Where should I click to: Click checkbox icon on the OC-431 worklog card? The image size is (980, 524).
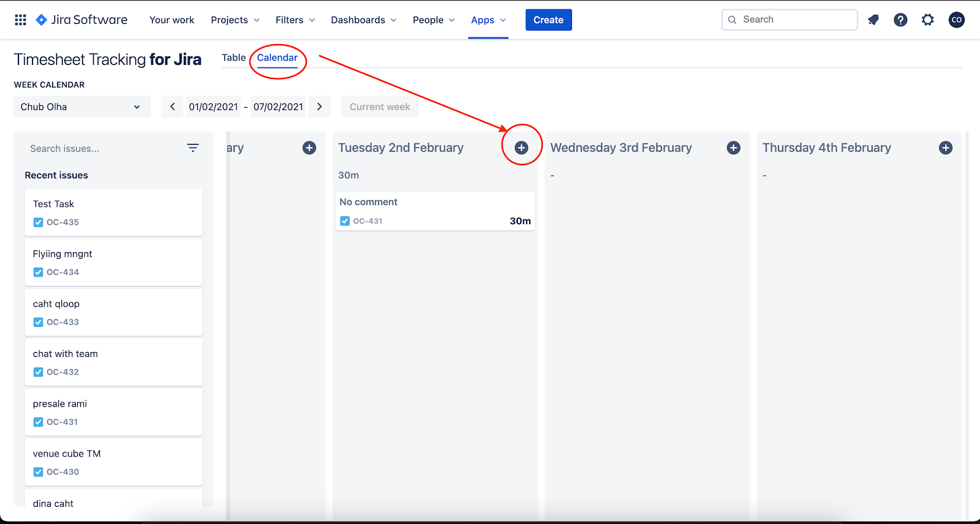coord(345,221)
